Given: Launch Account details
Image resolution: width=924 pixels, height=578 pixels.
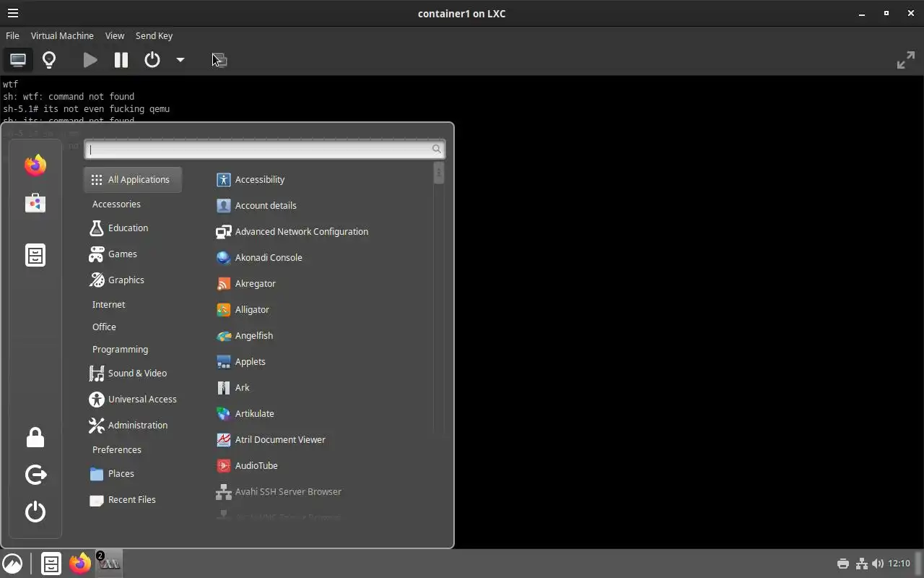Looking at the screenshot, I should (256, 205).
